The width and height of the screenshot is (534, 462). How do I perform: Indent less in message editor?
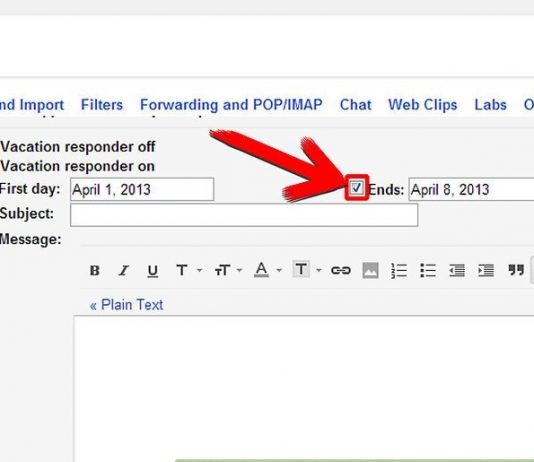pyautogui.click(x=457, y=271)
